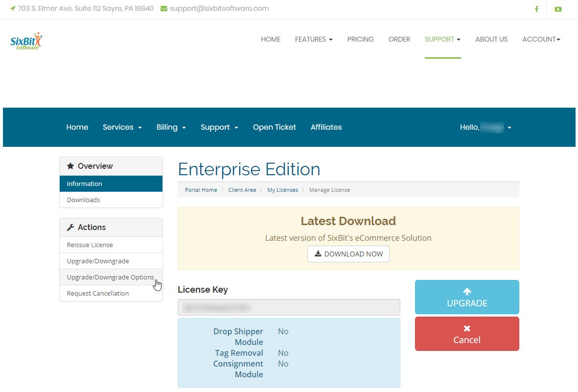Open the Hello user account dropdown

coord(486,127)
